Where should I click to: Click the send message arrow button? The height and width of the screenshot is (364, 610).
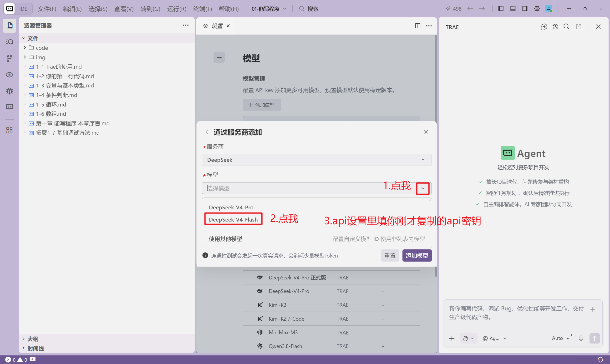pos(595,338)
